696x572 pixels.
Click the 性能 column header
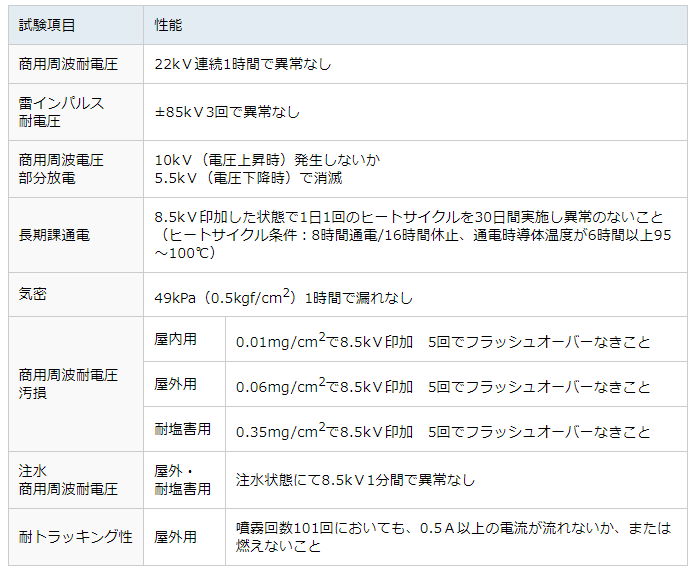[x=168, y=24]
